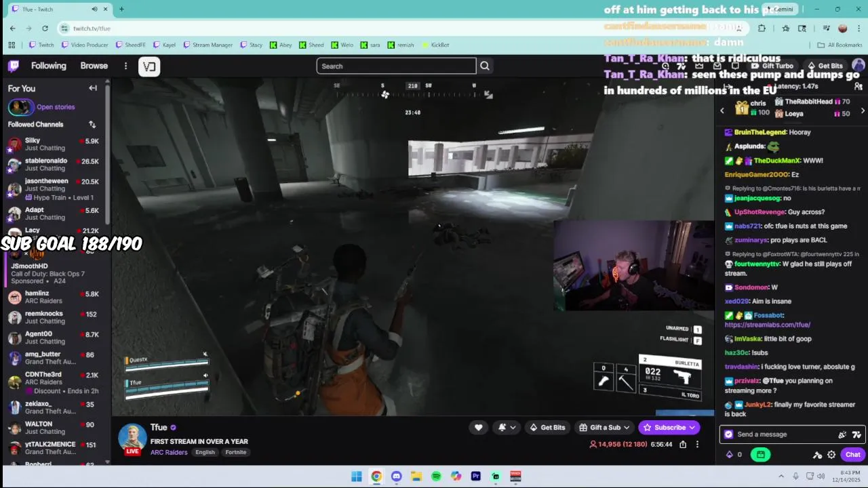Image resolution: width=868 pixels, height=488 pixels.
Task: Open Silky's channel in followed list
Action: (54, 144)
